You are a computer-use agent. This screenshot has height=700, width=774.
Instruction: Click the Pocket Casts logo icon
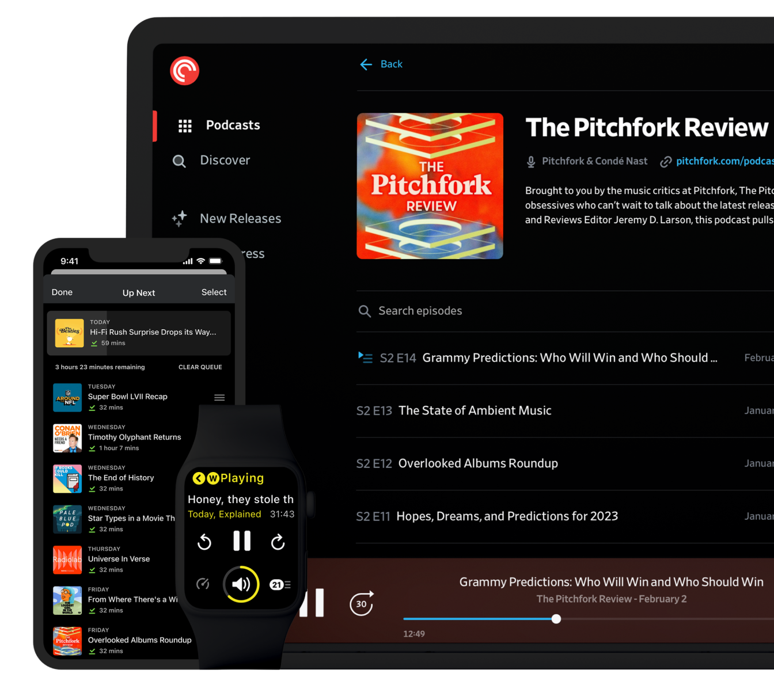point(184,71)
